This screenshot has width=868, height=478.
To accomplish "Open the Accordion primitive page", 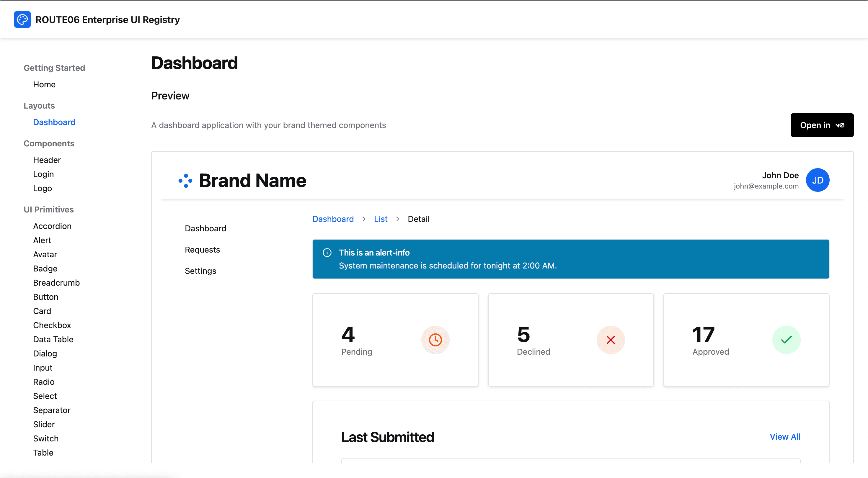I will (52, 226).
